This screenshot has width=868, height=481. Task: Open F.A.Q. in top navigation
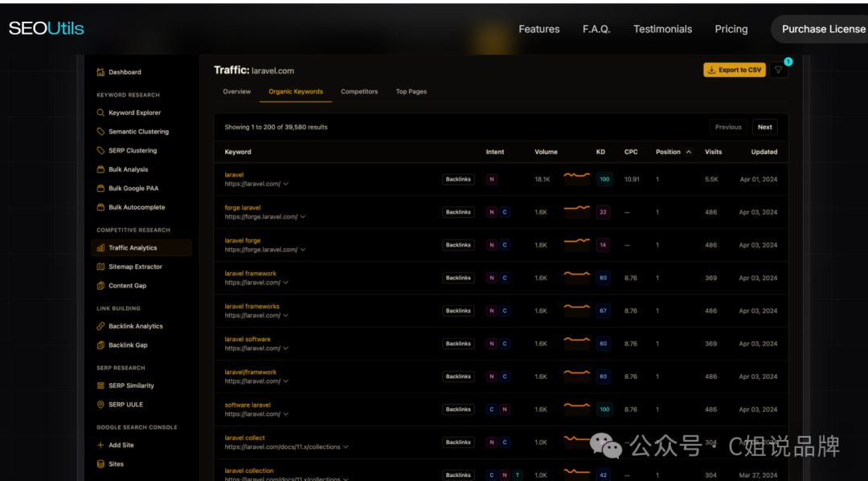596,29
